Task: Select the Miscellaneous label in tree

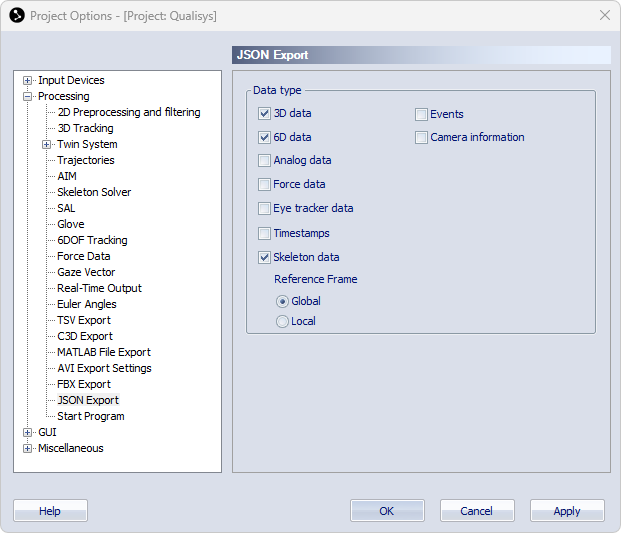Action: 70,448
